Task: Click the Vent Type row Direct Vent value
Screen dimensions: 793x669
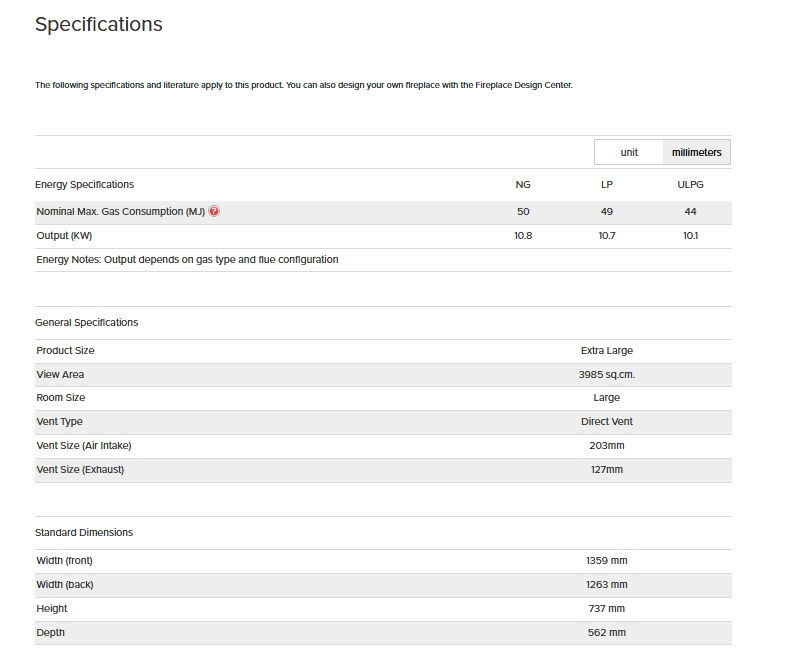Action: click(607, 422)
